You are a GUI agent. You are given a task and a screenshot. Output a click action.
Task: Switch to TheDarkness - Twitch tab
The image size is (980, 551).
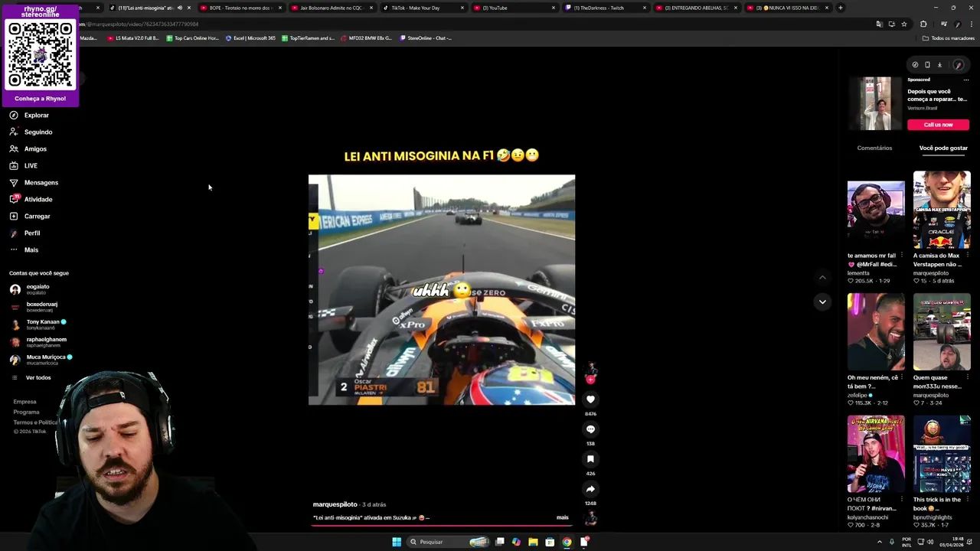click(604, 8)
